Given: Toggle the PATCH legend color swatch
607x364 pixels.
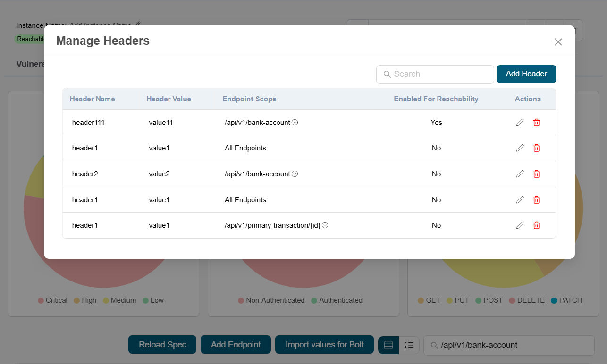Looking at the screenshot, I should pos(554,300).
